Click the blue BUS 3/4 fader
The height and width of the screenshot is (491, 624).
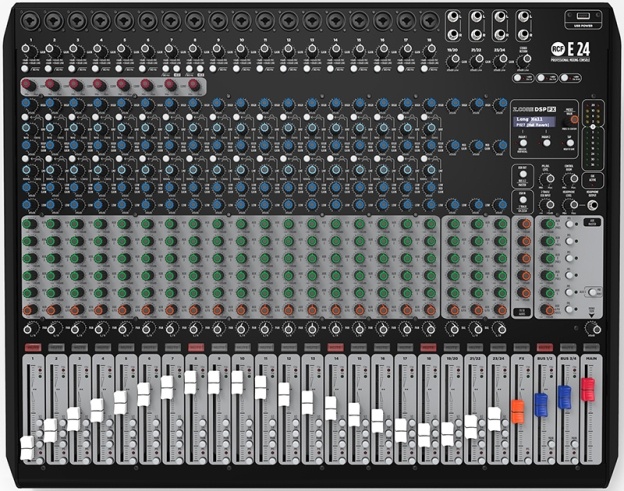[x=565, y=397]
